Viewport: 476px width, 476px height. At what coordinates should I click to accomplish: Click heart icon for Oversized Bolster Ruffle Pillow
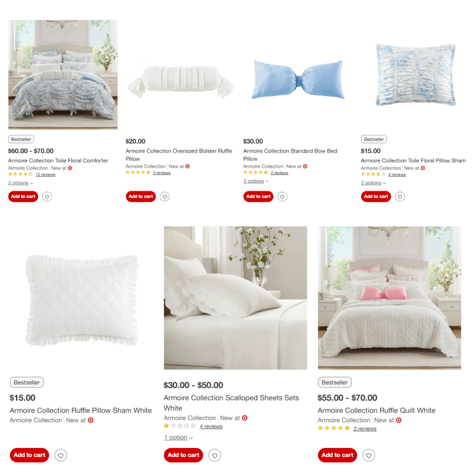coord(165,197)
